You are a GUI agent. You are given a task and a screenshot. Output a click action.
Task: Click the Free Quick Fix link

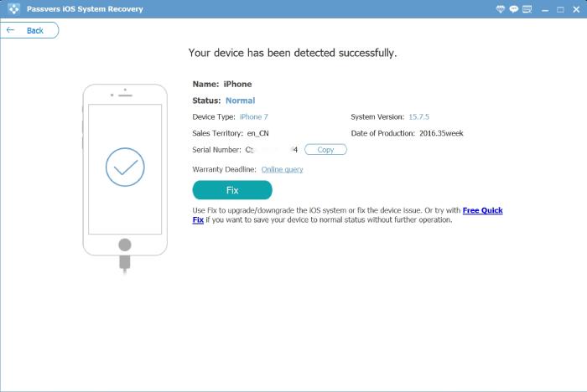point(482,210)
